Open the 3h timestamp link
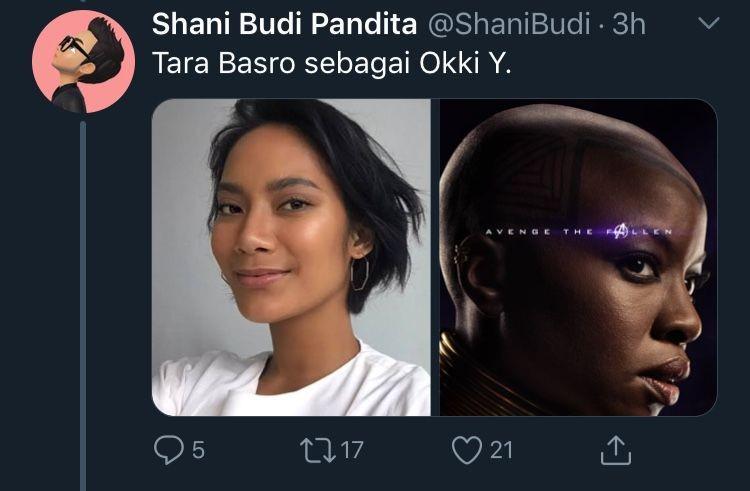Viewport: 750px width, 491px height. pyautogui.click(x=629, y=24)
